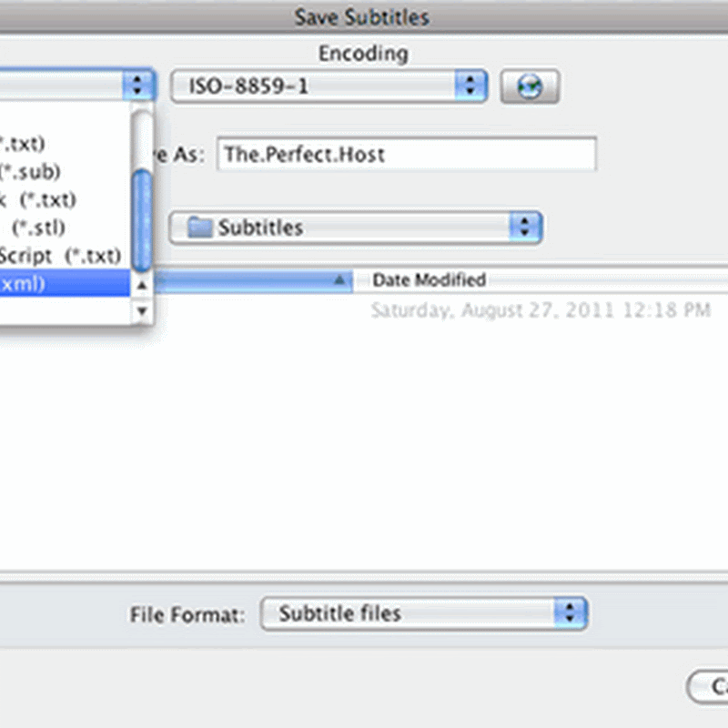The image size is (728, 728).
Task: Click the format list scrollbar thumb
Action: tap(141, 218)
